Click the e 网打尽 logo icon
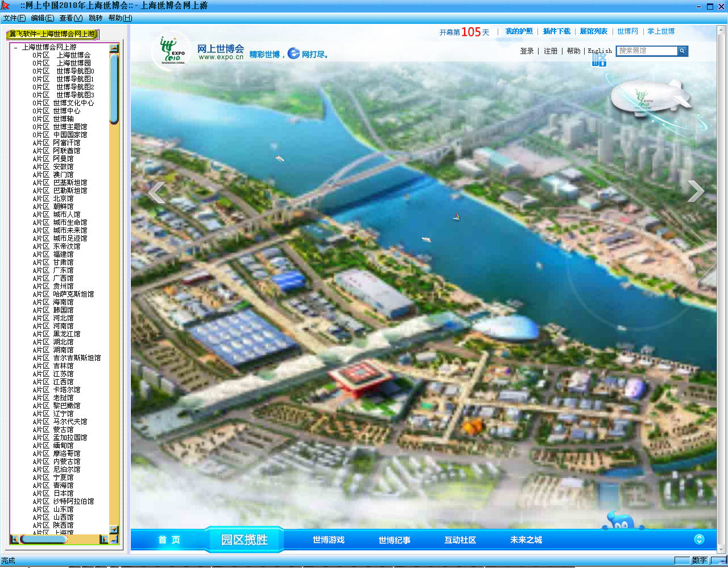This screenshot has height=568, width=728. 293,53
